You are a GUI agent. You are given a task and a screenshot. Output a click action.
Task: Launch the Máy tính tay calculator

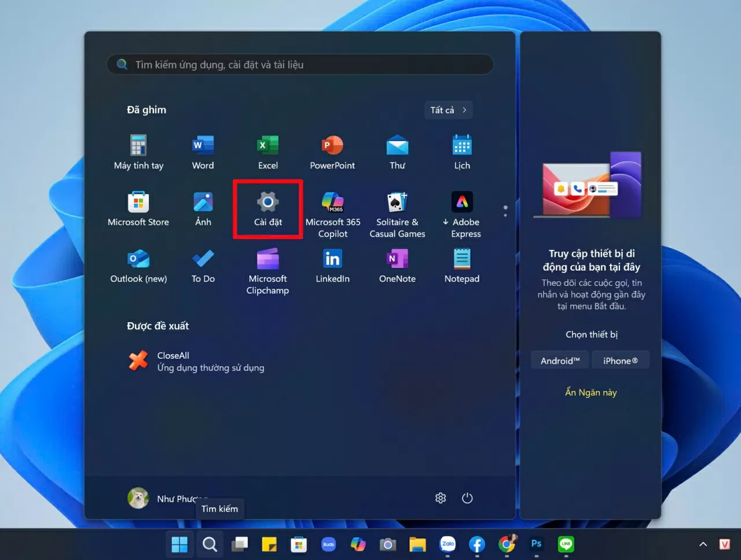(x=138, y=152)
